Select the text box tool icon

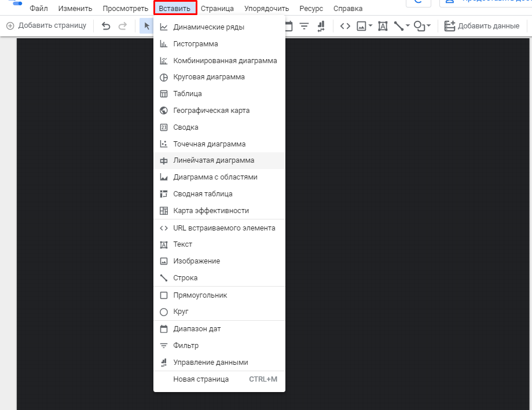click(383, 26)
